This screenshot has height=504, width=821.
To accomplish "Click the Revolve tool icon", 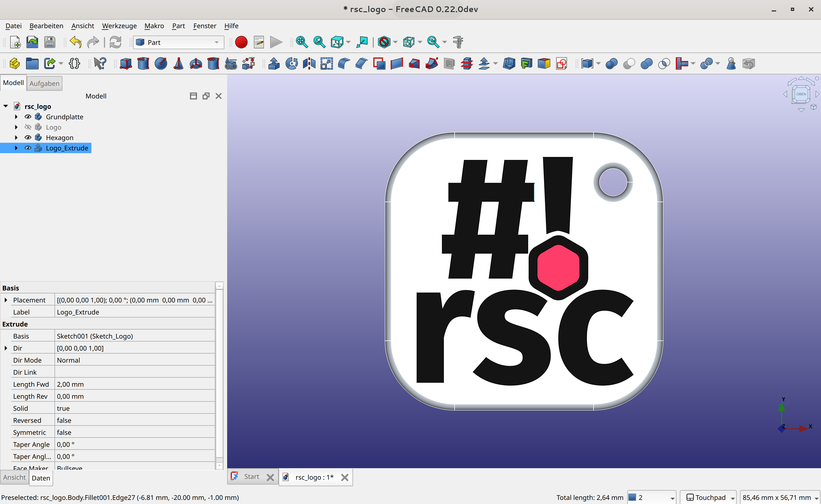I will pos(292,63).
